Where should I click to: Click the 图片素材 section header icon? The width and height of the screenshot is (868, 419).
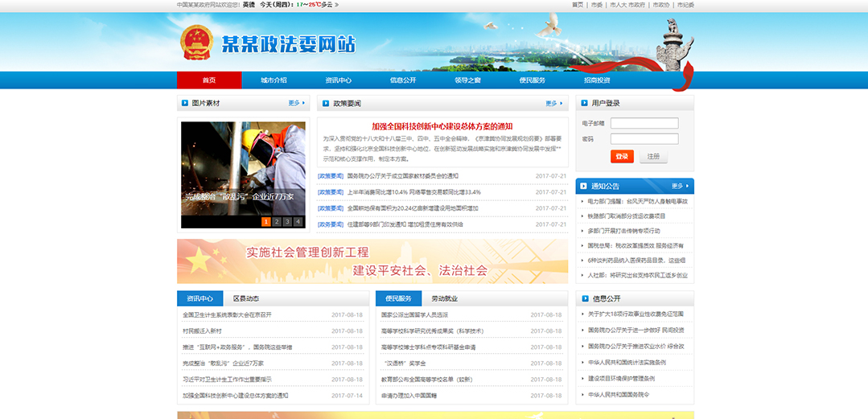tap(186, 103)
